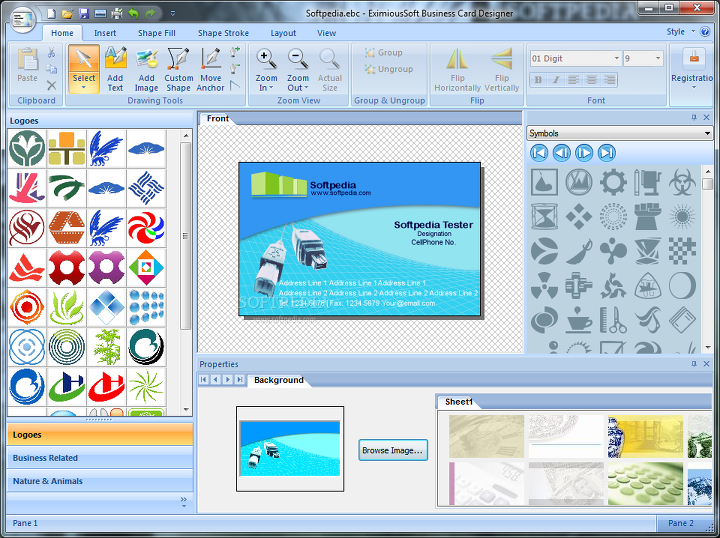Flip the selection vertically
720x538 pixels.
tap(501, 69)
